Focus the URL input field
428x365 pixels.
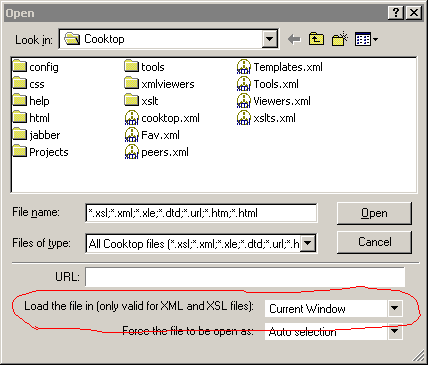[245, 277]
